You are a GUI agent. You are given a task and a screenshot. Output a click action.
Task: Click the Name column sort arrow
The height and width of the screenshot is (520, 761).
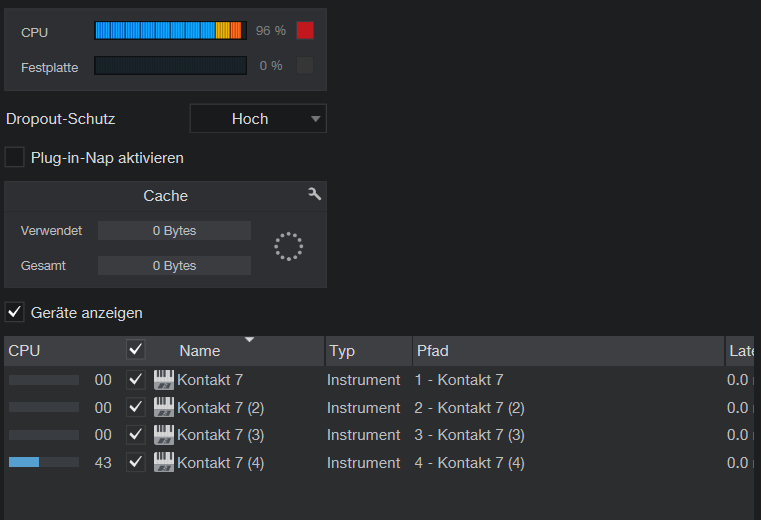click(x=249, y=339)
